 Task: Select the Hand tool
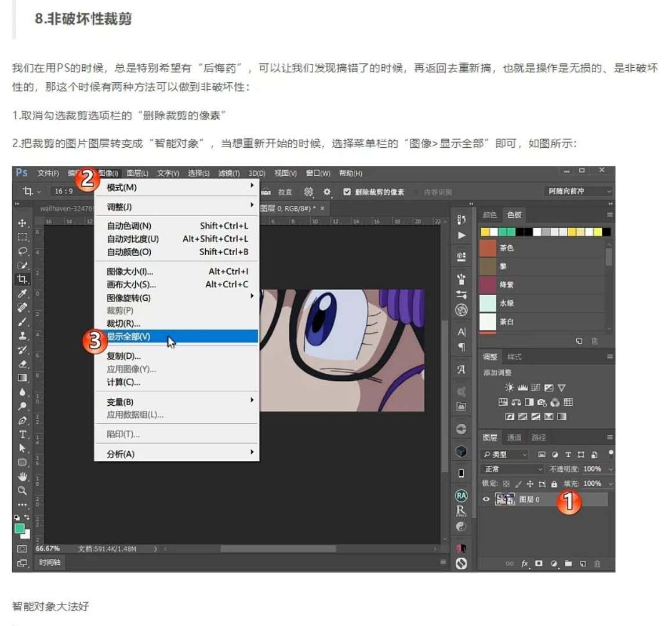22,476
